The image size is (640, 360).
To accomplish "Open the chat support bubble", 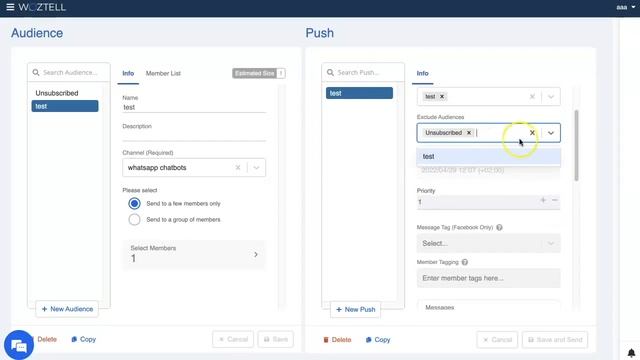I will pos(19,345).
